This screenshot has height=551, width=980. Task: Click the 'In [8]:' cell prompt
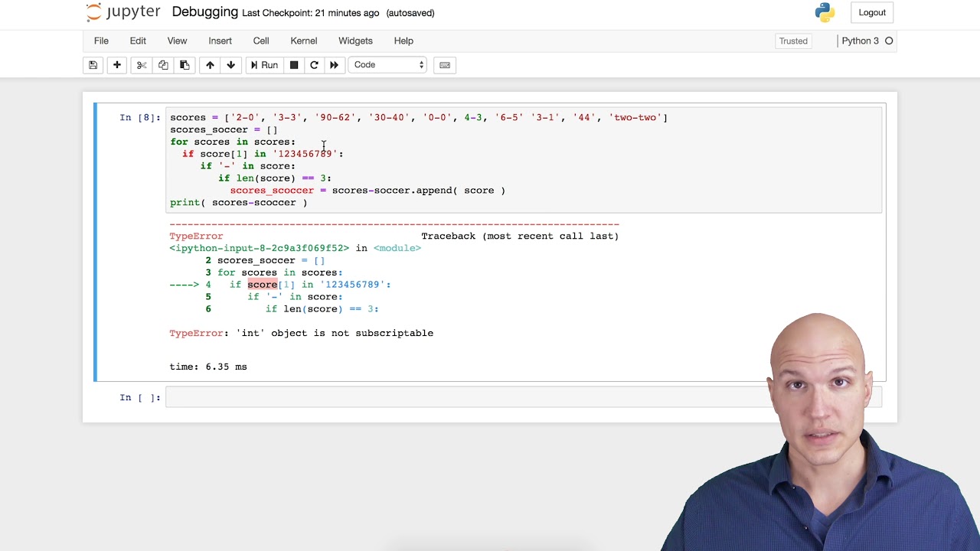140,118
